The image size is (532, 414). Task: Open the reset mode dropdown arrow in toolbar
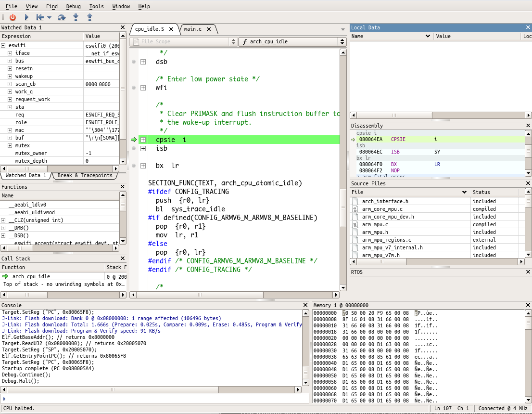point(49,17)
